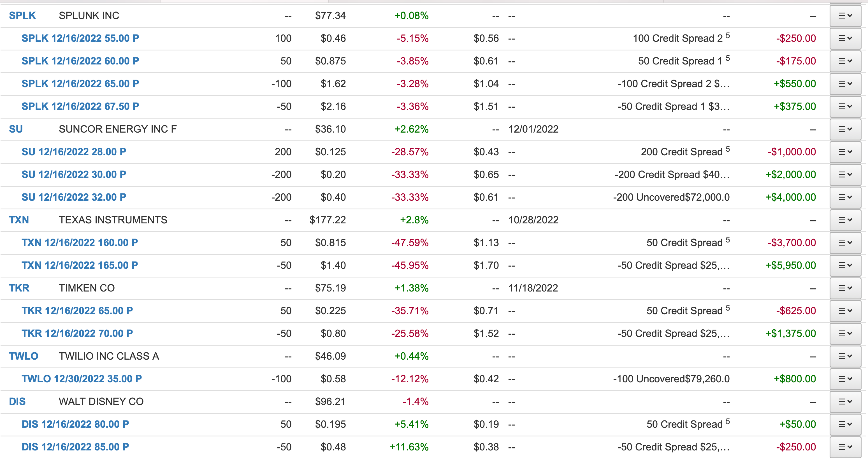This screenshot has height=458, width=868.
Task: Open actions menu for SU 28.00 P
Action: pyautogui.click(x=845, y=152)
